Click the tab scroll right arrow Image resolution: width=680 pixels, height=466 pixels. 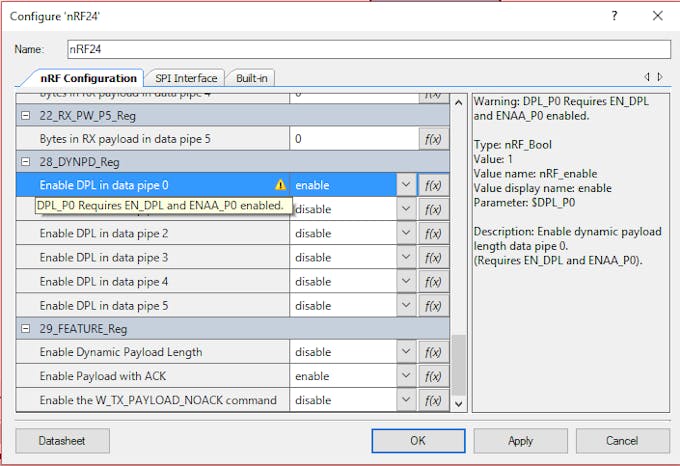(660, 77)
